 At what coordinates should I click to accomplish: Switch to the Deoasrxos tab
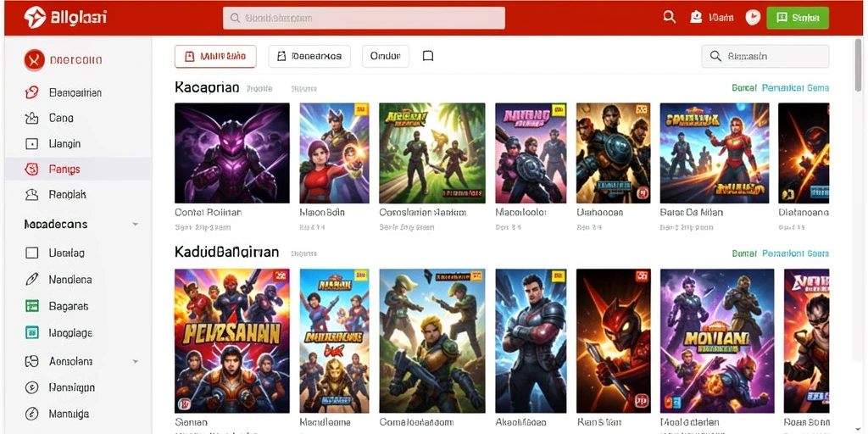tap(309, 57)
